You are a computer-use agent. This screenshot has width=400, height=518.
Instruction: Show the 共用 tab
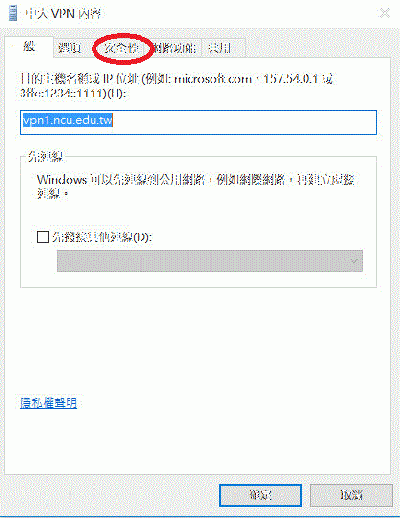coord(220,48)
